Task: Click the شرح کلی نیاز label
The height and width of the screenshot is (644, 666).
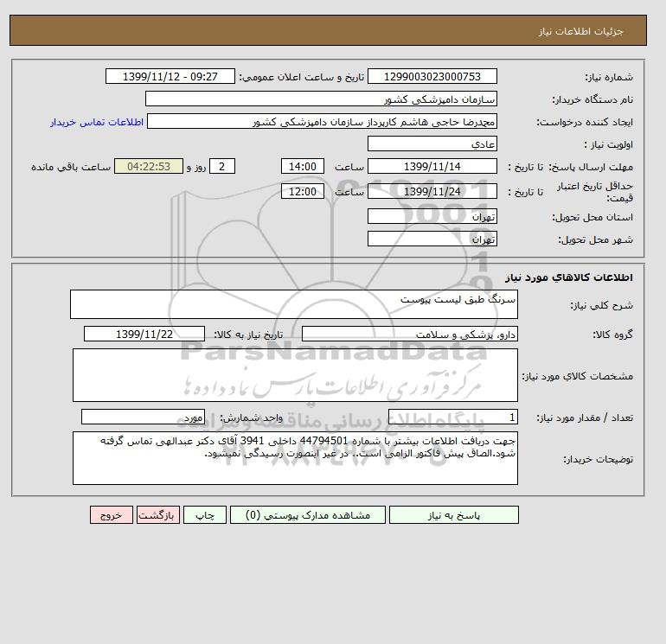Action: click(601, 305)
